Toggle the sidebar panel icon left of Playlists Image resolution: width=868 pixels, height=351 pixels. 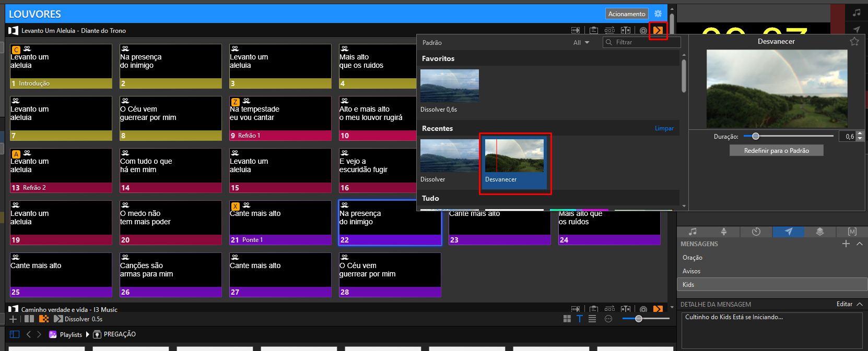pos(15,334)
